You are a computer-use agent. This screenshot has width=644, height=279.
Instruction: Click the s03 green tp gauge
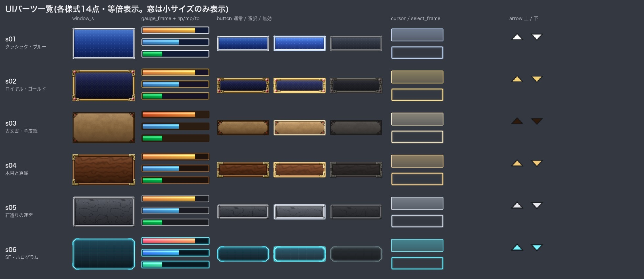[175, 138]
